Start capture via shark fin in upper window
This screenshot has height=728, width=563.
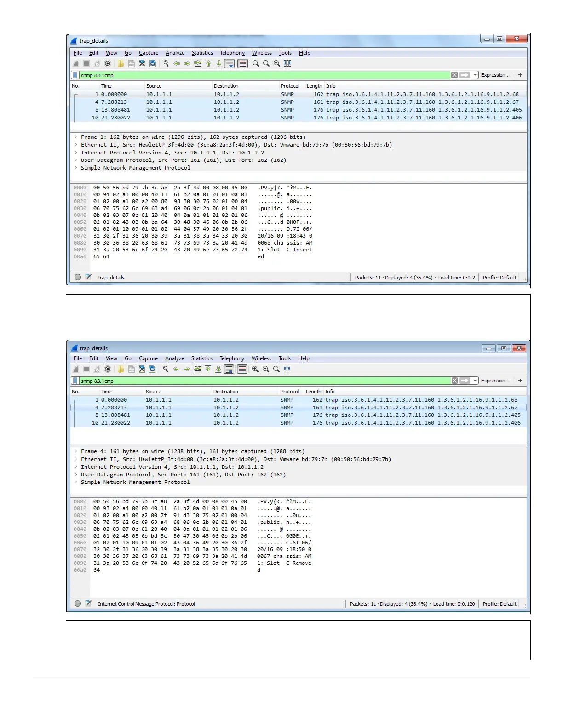click(x=76, y=63)
